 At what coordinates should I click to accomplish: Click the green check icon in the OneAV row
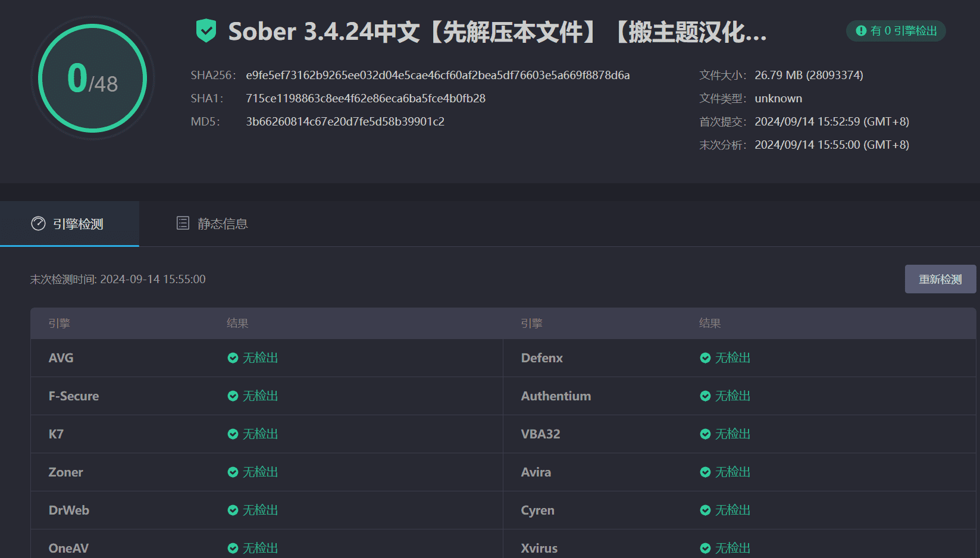coord(233,548)
